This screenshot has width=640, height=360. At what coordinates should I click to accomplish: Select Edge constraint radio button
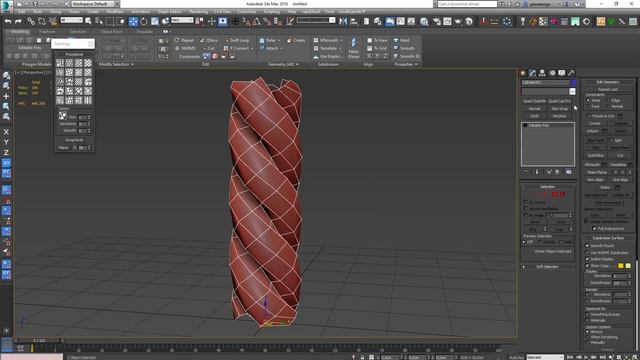tap(609, 100)
